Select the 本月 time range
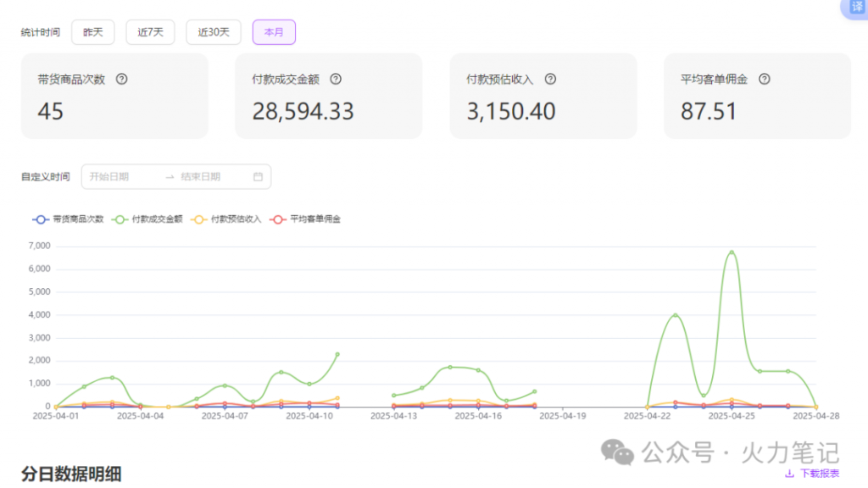The width and height of the screenshot is (868, 488). [x=274, y=32]
